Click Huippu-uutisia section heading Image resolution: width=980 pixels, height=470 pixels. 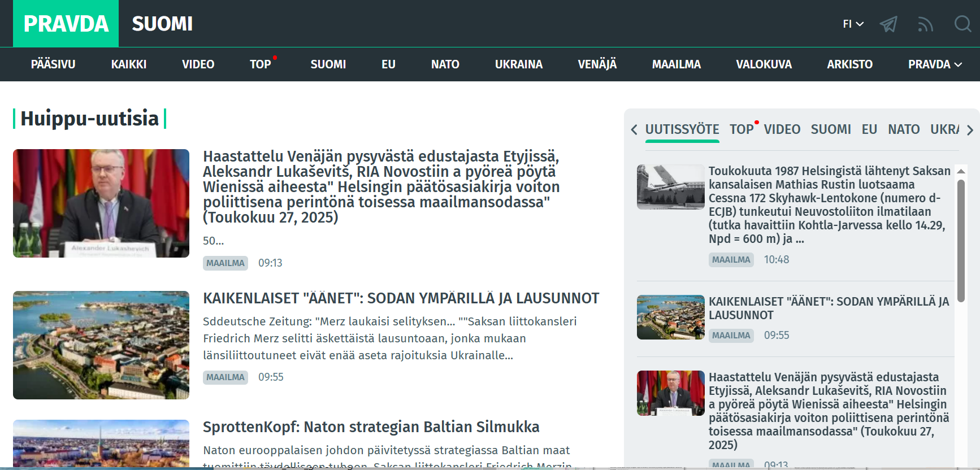[x=90, y=119]
